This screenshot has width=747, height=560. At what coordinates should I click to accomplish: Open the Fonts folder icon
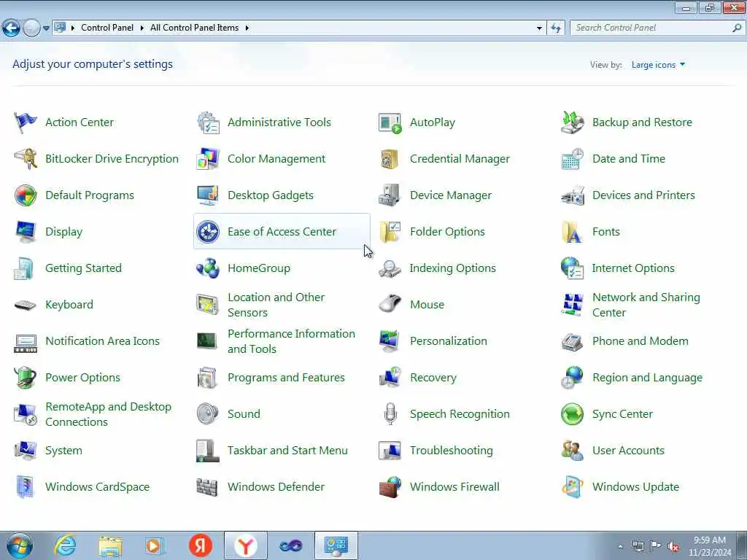[x=572, y=232]
